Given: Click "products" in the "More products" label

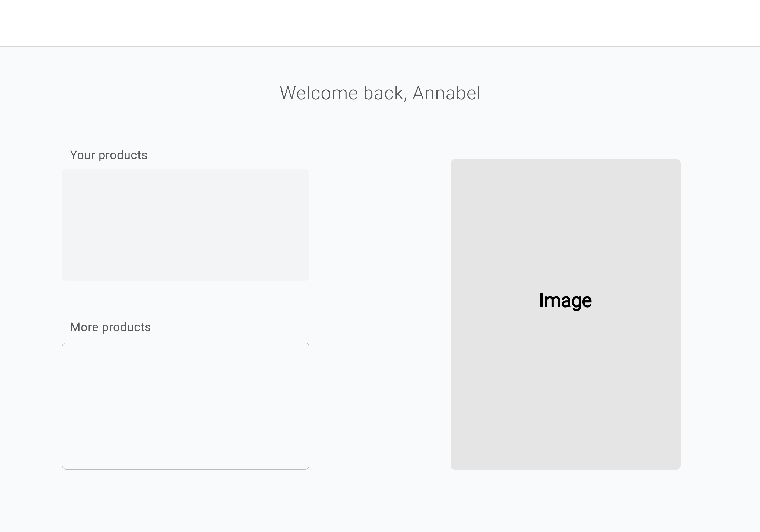Looking at the screenshot, I should coord(126,327).
